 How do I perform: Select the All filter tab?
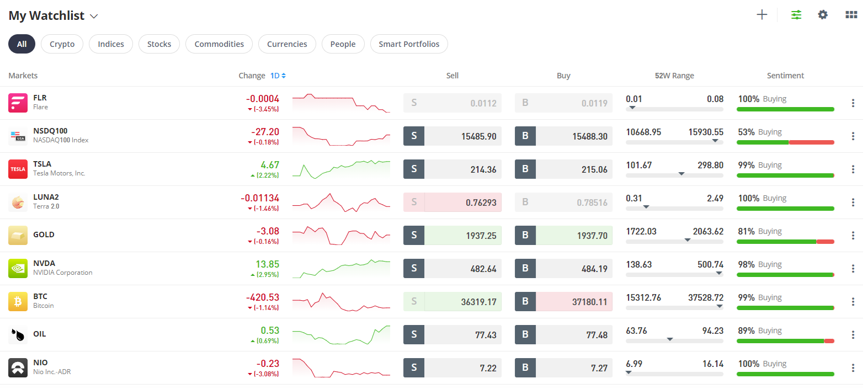coord(22,44)
